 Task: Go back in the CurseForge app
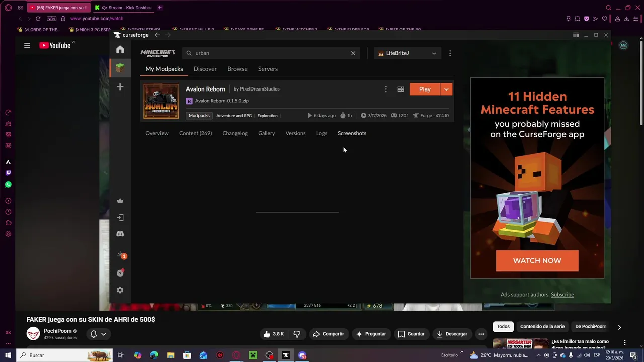click(157, 35)
